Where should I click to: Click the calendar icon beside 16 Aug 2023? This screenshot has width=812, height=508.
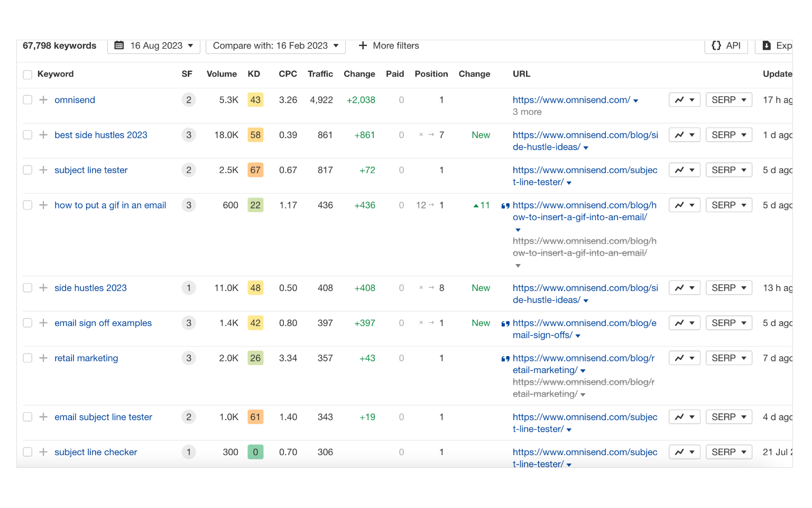[119, 46]
